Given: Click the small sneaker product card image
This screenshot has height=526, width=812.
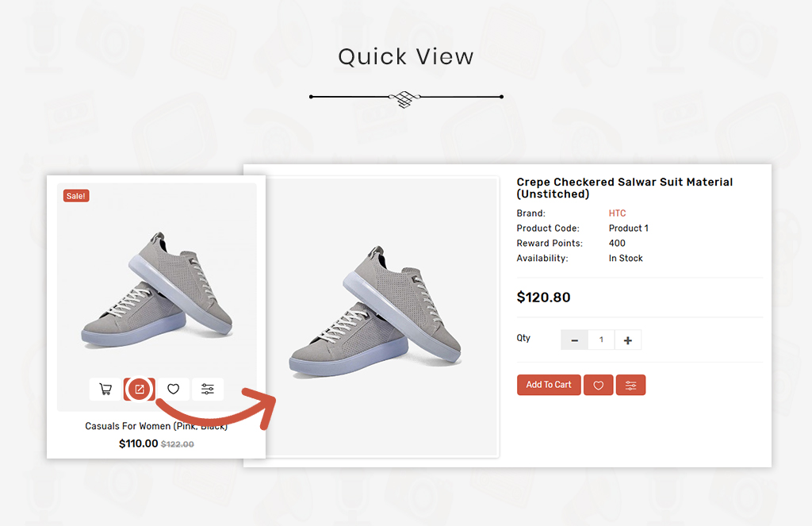Looking at the screenshot, I should 157,290.
